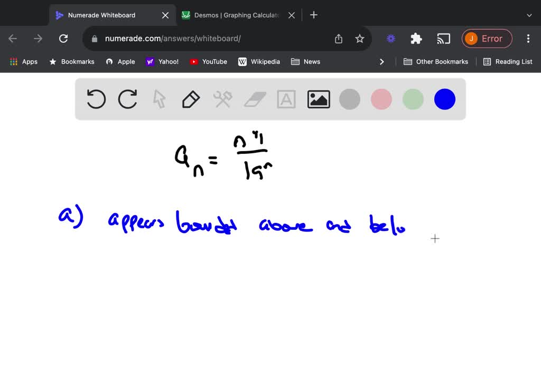The width and height of the screenshot is (541, 392).
Task: Click the site security padlock icon
Action: coord(94,39)
